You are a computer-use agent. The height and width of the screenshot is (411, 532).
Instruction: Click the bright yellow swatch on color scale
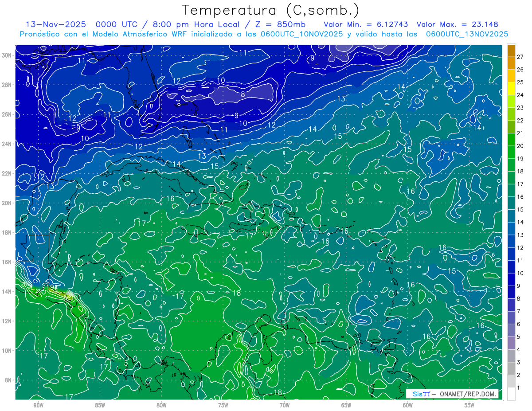point(511,89)
